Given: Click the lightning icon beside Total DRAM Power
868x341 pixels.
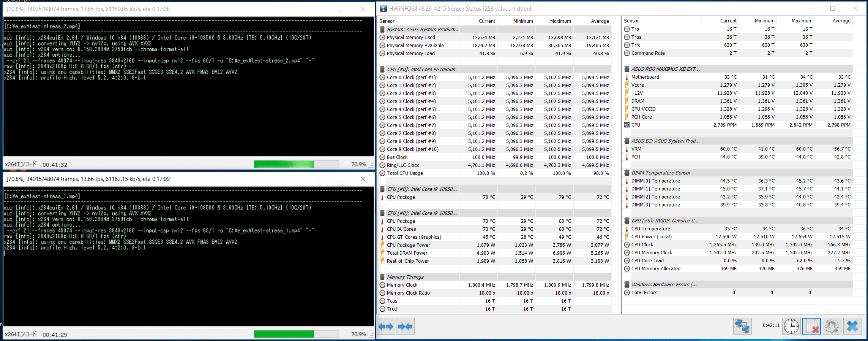Looking at the screenshot, I should pyautogui.click(x=382, y=253).
